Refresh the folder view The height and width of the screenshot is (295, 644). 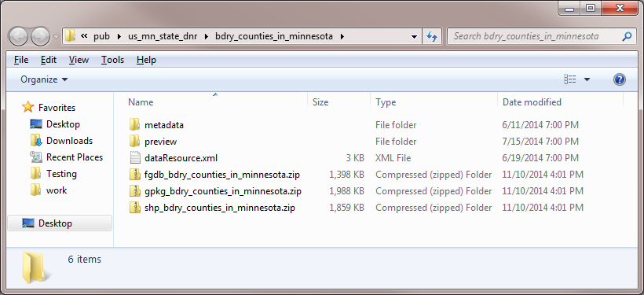pos(432,37)
